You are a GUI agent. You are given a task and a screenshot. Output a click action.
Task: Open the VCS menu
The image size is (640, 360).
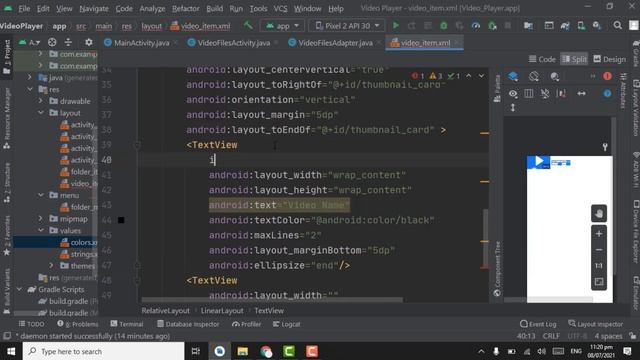click(x=280, y=9)
